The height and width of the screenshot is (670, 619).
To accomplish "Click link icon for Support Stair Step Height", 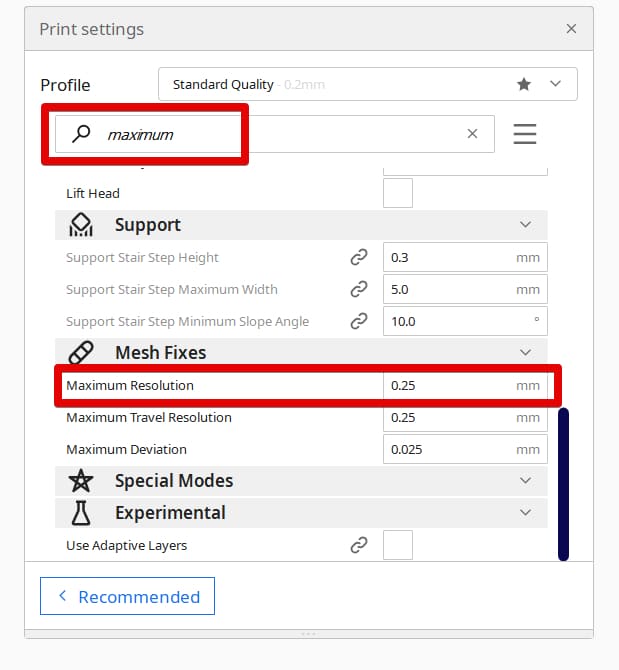I will coord(359,257).
